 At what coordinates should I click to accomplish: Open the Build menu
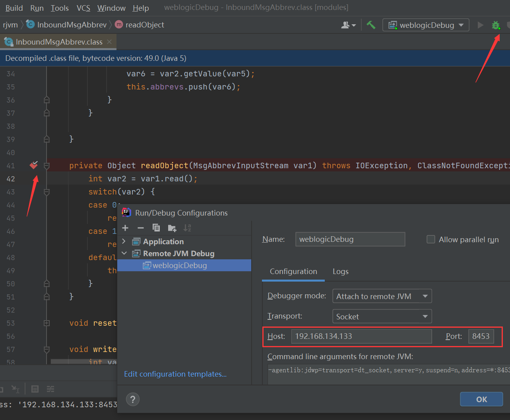tap(14, 8)
